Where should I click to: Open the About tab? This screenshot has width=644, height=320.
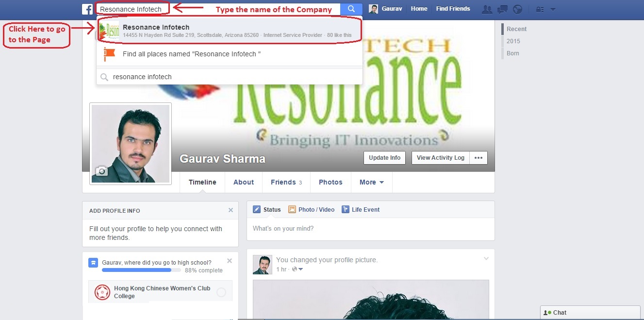point(244,182)
